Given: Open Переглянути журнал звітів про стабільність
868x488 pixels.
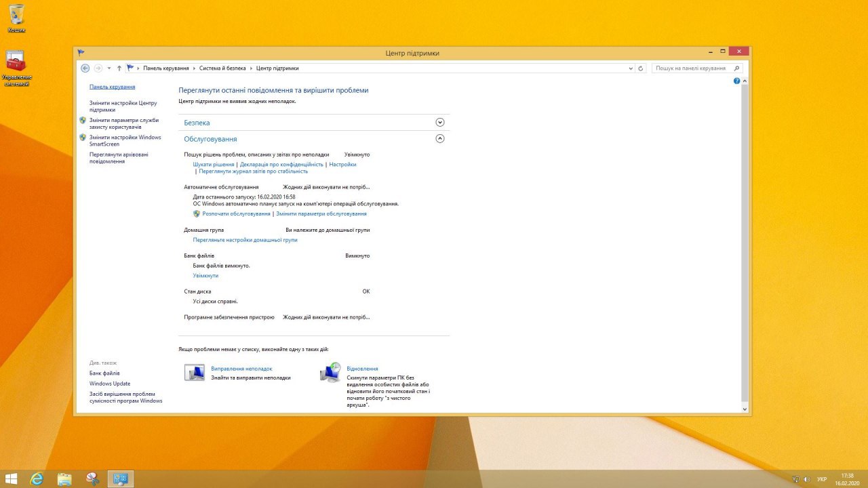Looking at the screenshot, I should (x=253, y=171).
